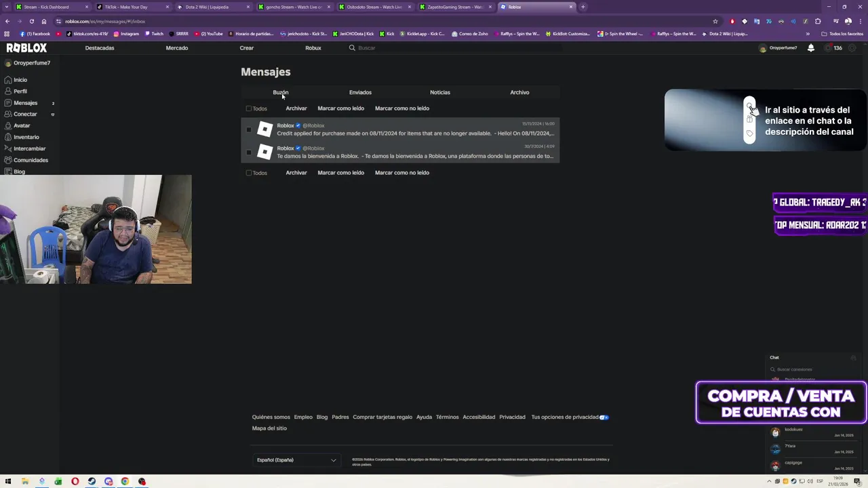Viewport: 868px width, 488px height.
Task: Click the Inicio sidebar icon
Action: click(x=8, y=80)
